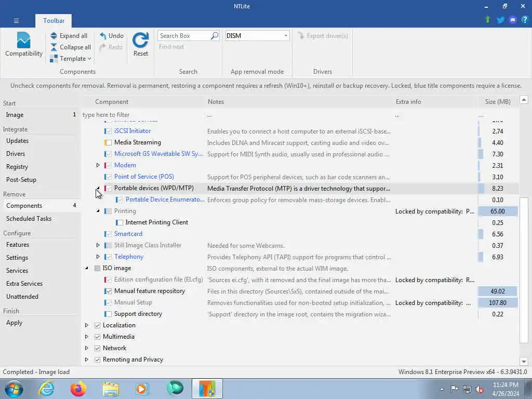
Task: Launch Internet Explorer from taskbar
Action: point(46,389)
